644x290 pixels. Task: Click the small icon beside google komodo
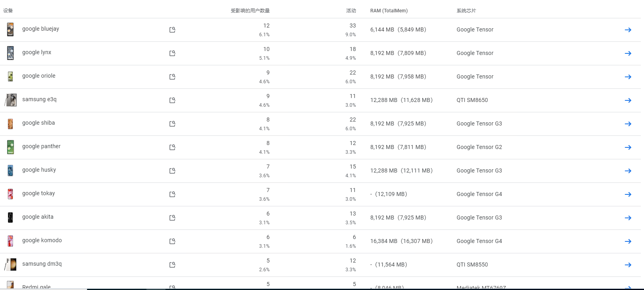coord(172,241)
